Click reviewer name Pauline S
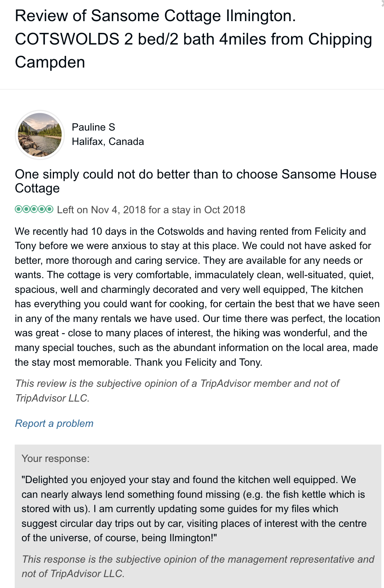The image size is (384, 588). pyautogui.click(x=93, y=127)
